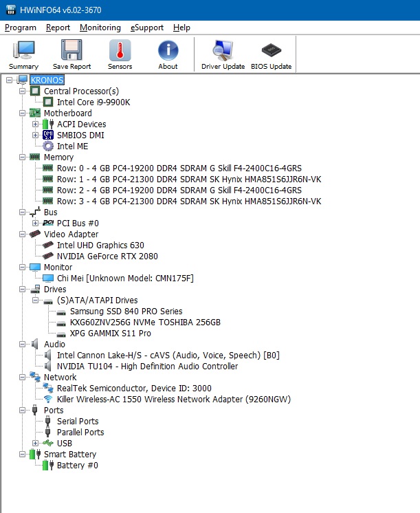
Task: Click the Video Adapter card icon
Action: 35,234
